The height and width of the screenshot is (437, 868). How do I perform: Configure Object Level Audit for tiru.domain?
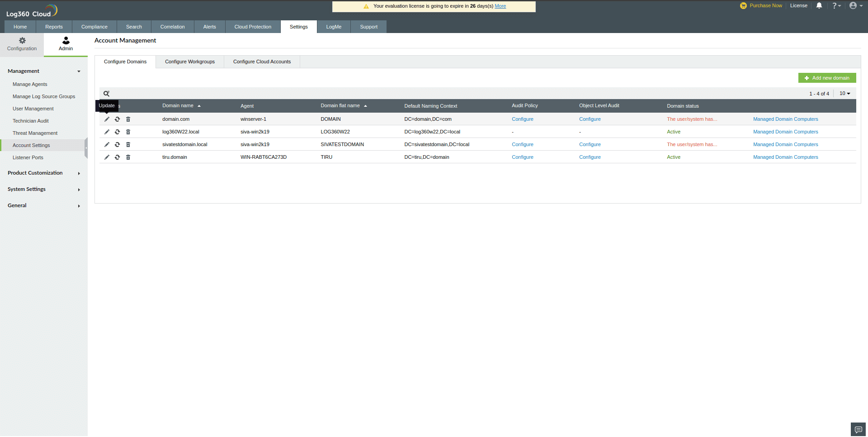[590, 157]
